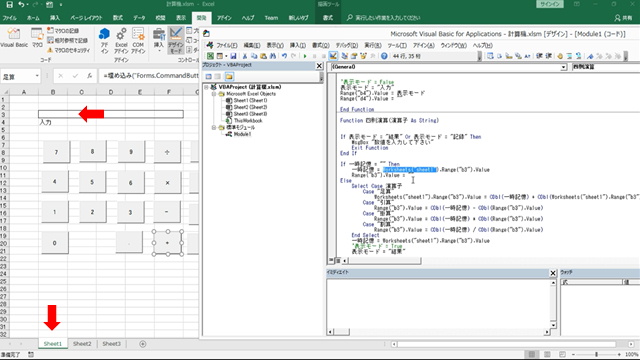The height and width of the screenshot is (360, 640).
Task: Toggle Folders icon in project panel
Action: [x=229, y=76]
